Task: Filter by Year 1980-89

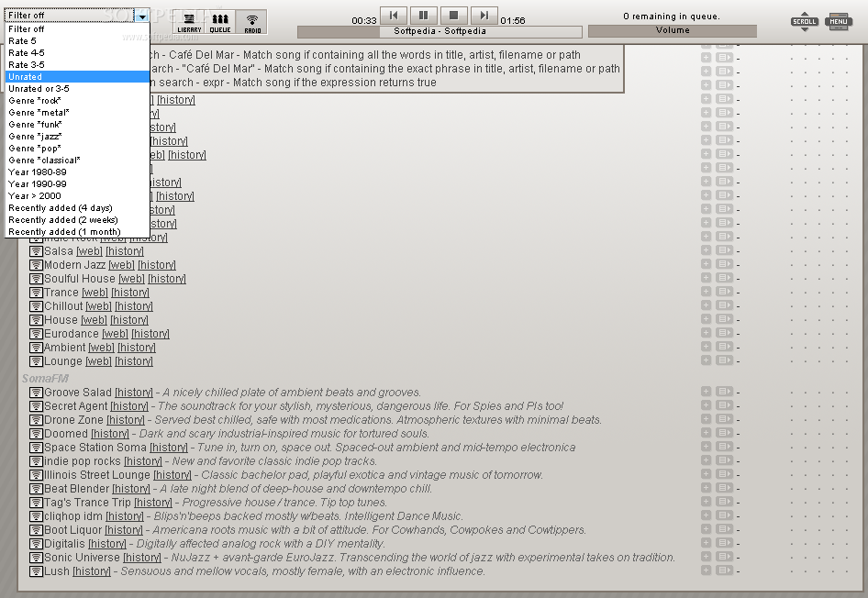Action: 77,172
